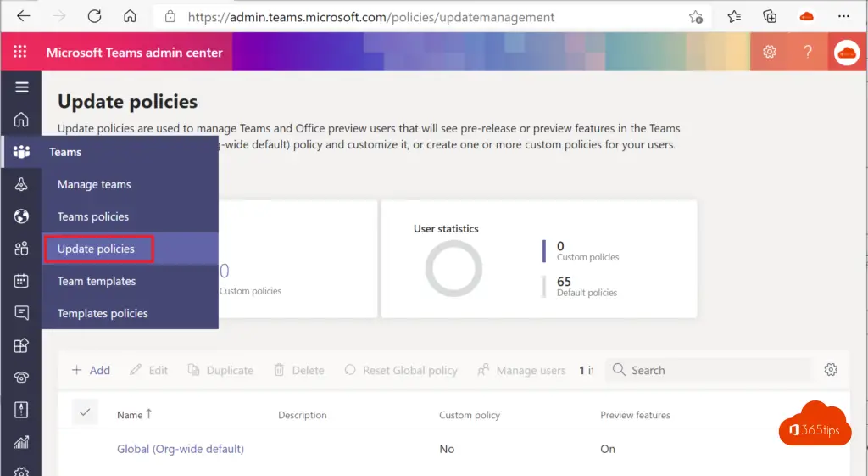Collapse the hamburger navigation menu

[22, 87]
